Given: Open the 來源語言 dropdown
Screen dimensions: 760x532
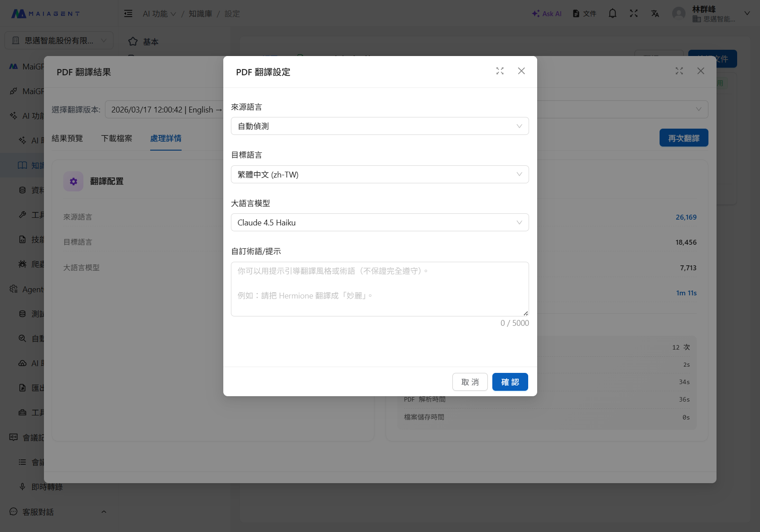Looking at the screenshot, I should [x=379, y=126].
